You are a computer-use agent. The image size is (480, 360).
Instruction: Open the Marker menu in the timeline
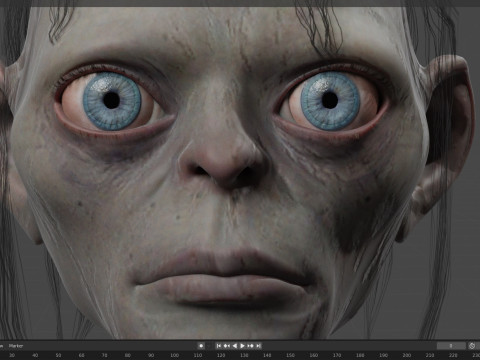[16, 346]
